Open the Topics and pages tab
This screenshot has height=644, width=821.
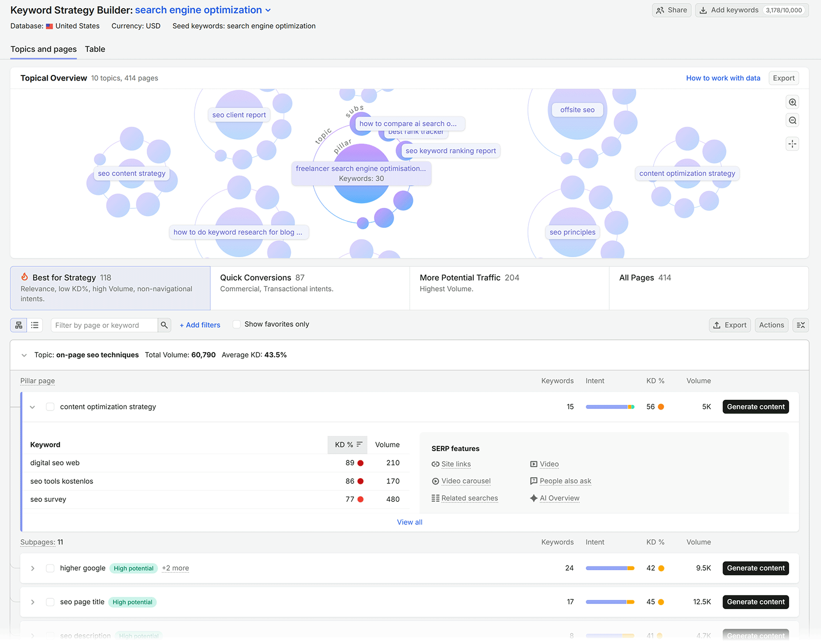(44, 49)
